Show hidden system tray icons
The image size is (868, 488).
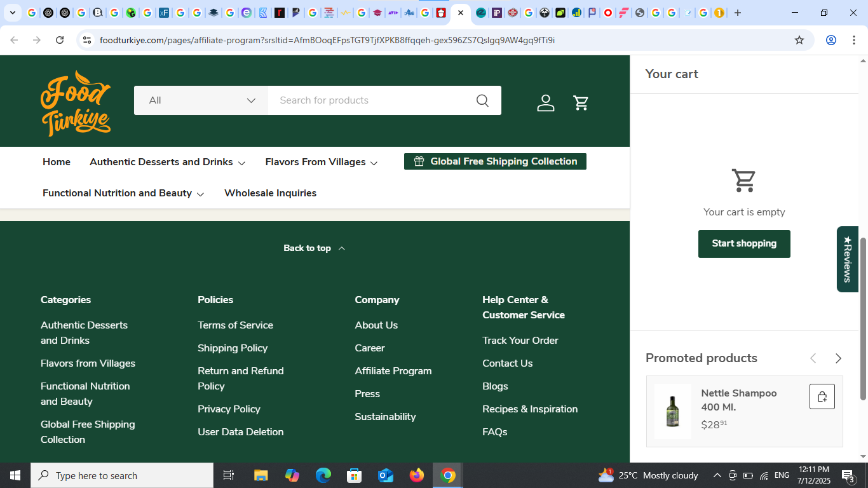click(717, 475)
